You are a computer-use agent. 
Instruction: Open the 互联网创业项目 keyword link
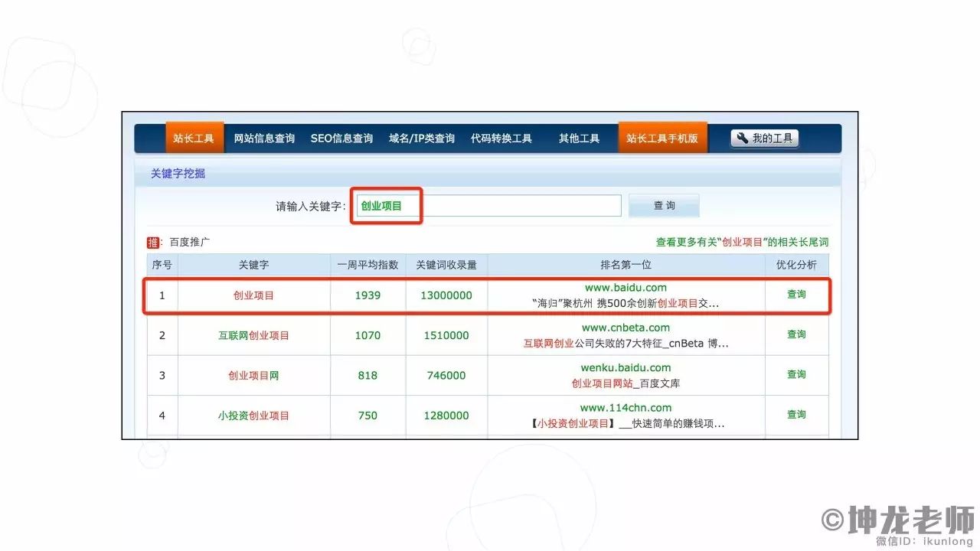(x=253, y=335)
